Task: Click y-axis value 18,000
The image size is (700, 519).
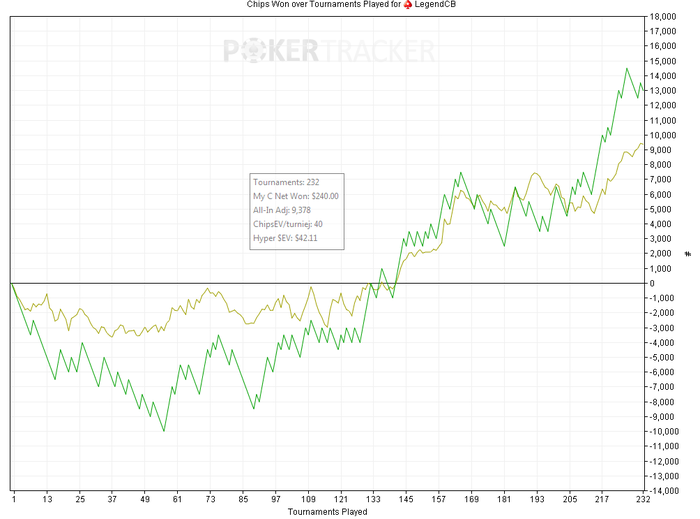Action: pyautogui.click(x=663, y=17)
